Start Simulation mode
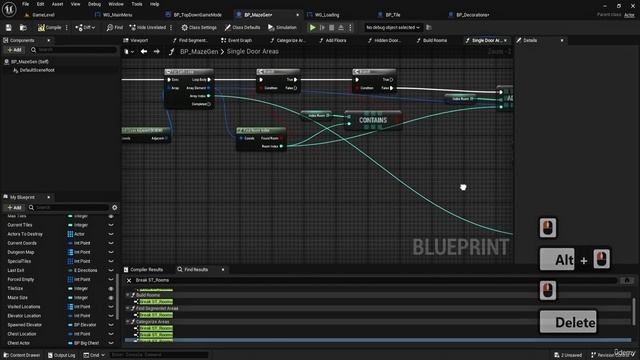Image resolution: width=640 pixels, height=360 pixels. (282, 28)
